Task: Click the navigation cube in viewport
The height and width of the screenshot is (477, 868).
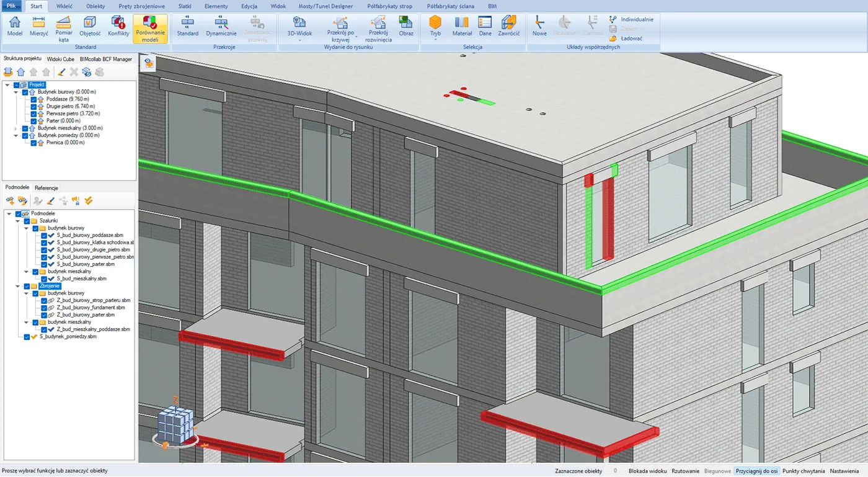Action: click(x=175, y=426)
